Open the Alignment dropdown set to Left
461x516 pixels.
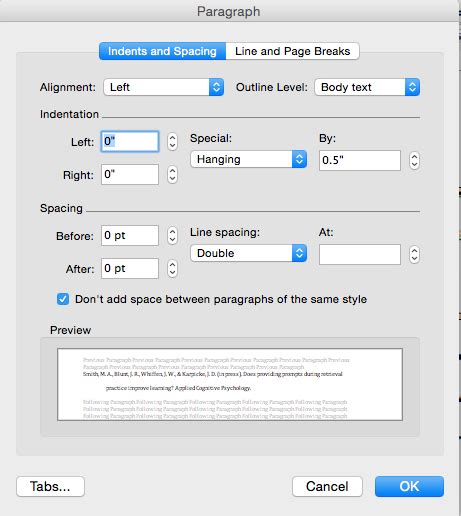(163, 87)
